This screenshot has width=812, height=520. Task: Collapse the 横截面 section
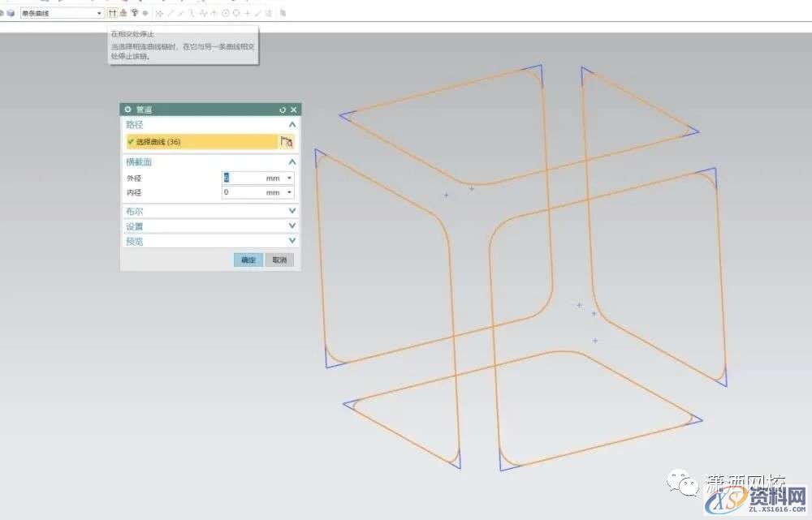(292, 162)
